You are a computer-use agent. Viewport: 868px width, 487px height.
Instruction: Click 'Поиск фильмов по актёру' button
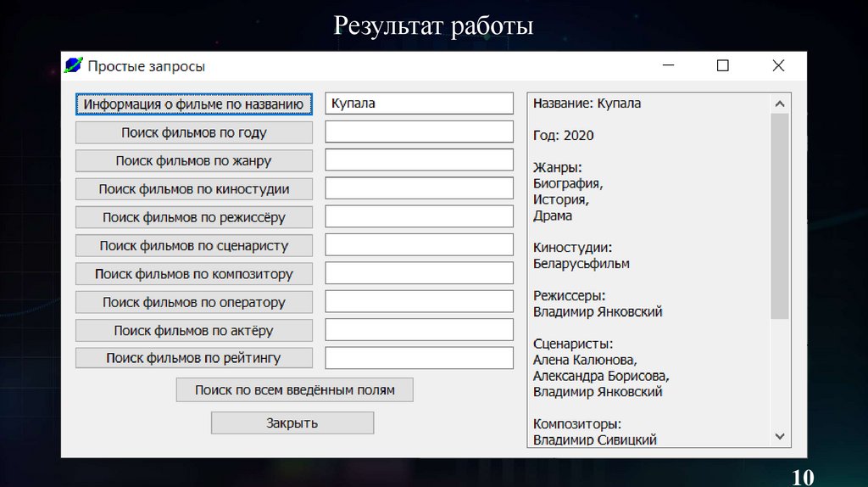point(194,331)
